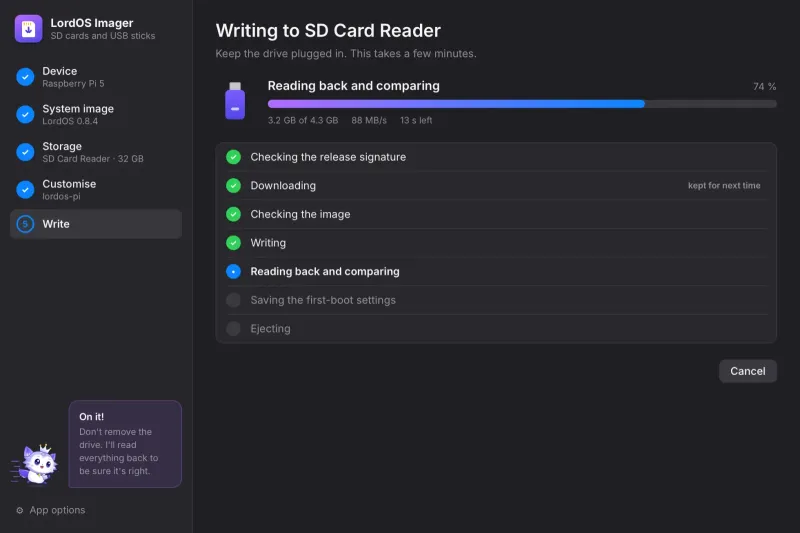Click grey pending dot beside Saving first-boot settings
This screenshot has height=533, width=800.
[x=234, y=300]
